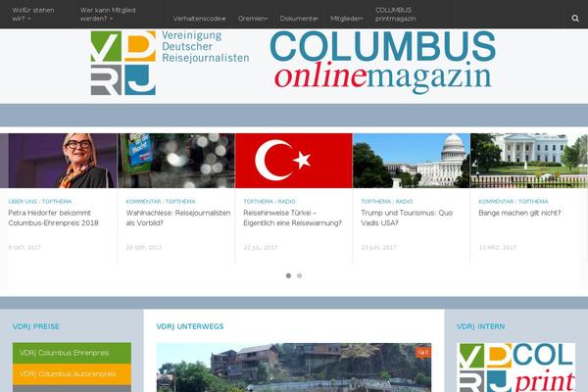Viewport: 588px width, 392px height.
Task: Go to COLUMBUS printmagazin menu item
Action: (x=396, y=15)
